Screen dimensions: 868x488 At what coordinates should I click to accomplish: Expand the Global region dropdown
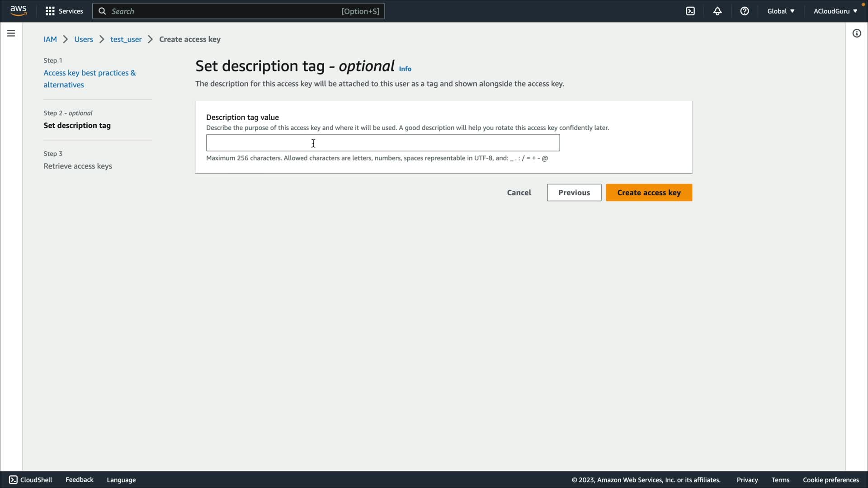pos(781,11)
